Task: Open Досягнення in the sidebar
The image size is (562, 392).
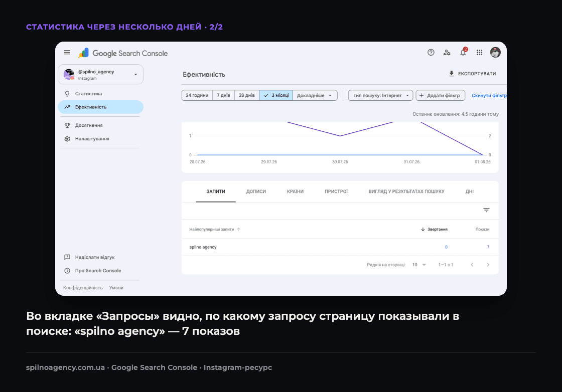Action: 100,125
